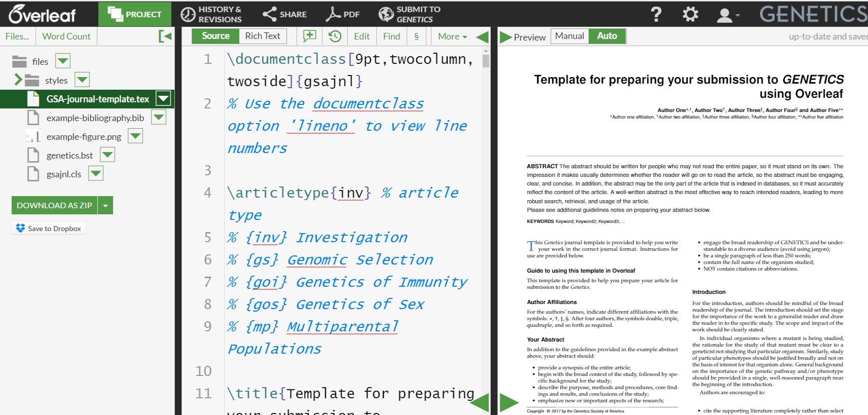This screenshot has height=415, width=868.
Task: Open History & Revisions
Action: click(211, 14)
